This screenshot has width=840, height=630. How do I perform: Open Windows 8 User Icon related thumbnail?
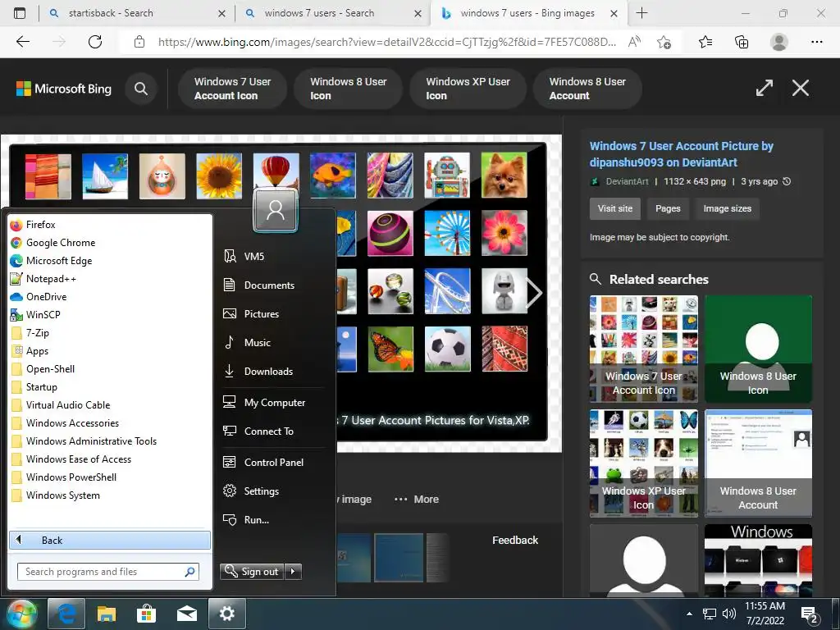click(758, 349)
